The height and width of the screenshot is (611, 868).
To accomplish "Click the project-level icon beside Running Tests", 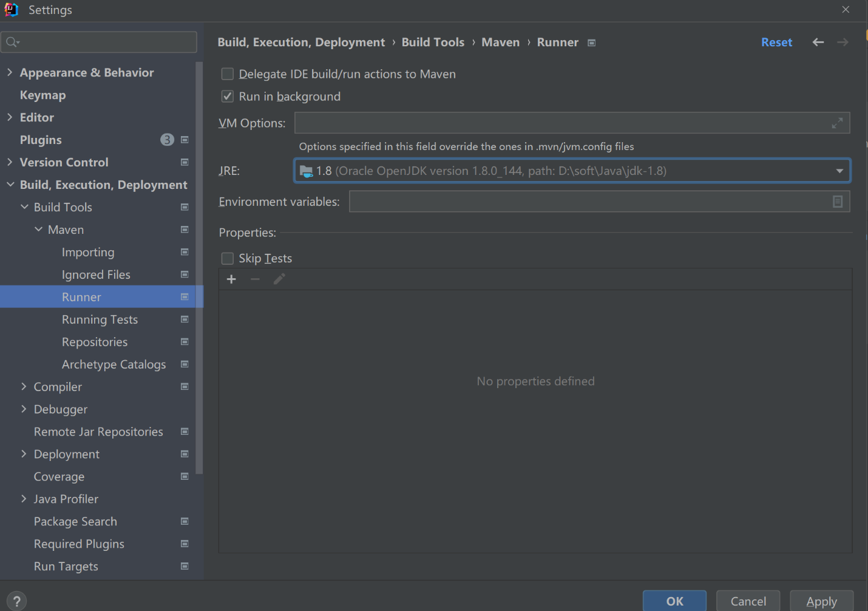I will (185, 319).
